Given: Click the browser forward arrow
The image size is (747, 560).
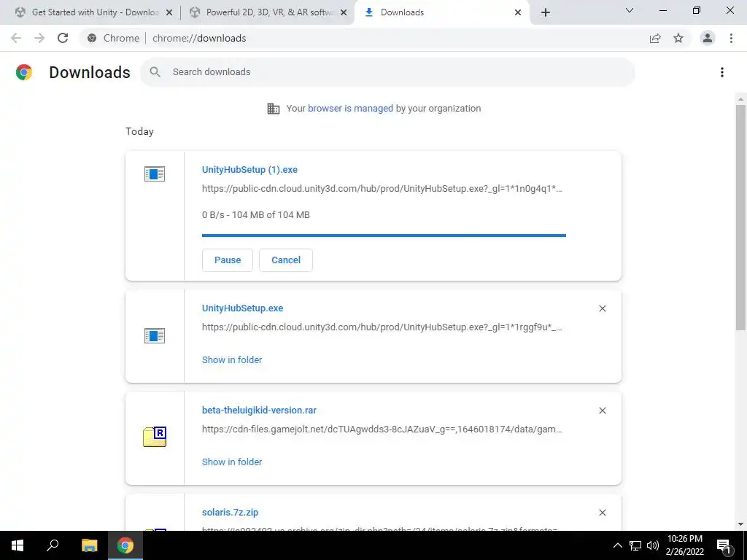Looking at the screenshot, I should pyautogui.click(x=39, y=38).
